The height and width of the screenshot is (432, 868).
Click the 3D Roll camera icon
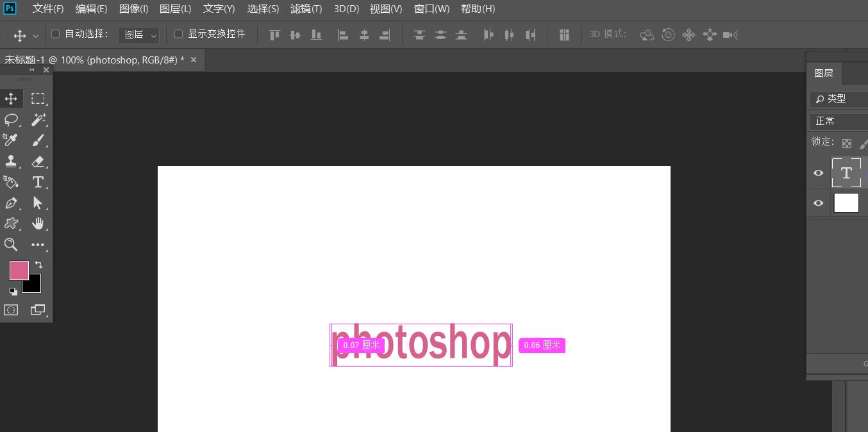pyautogui.click(x=668, y=35)
